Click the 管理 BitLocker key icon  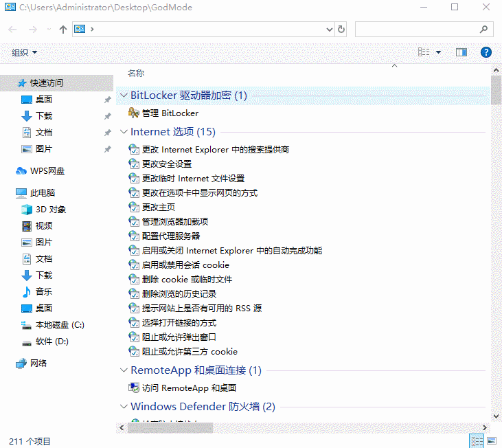pos(133,113)
